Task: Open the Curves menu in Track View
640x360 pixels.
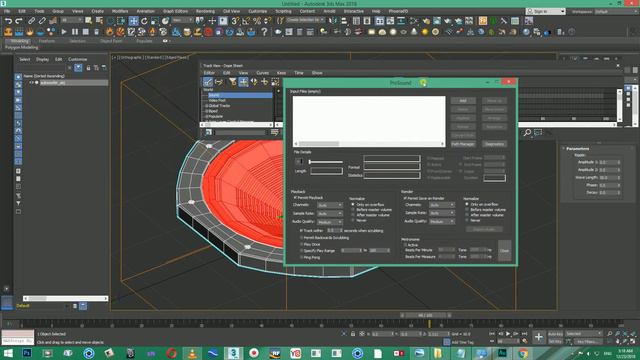Action: click(262, 73)
